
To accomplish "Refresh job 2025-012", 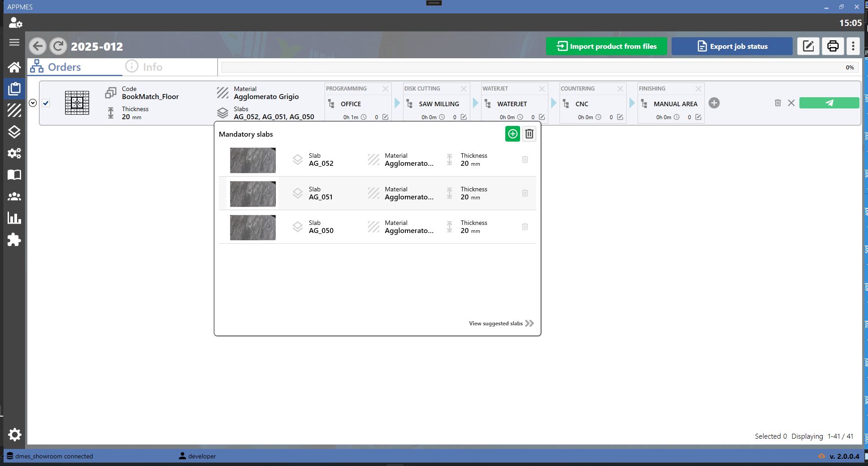I will point(58,46).
